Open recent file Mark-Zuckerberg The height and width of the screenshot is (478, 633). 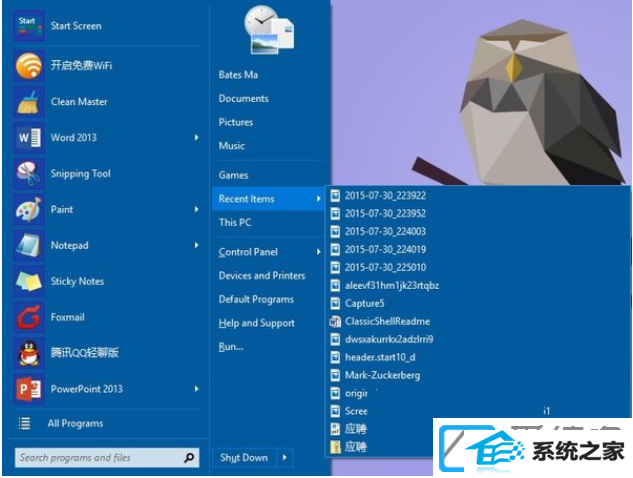click(382, 375)
